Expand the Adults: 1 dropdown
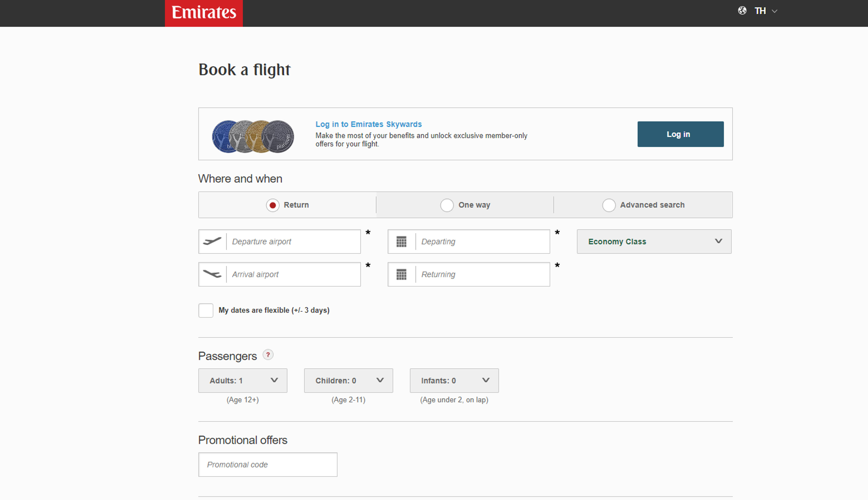 click(x=243, y=381)
